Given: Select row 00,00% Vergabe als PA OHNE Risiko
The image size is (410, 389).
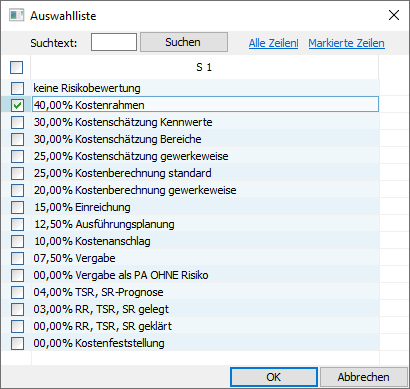Looking at the screenshot, I should point(205,275).
